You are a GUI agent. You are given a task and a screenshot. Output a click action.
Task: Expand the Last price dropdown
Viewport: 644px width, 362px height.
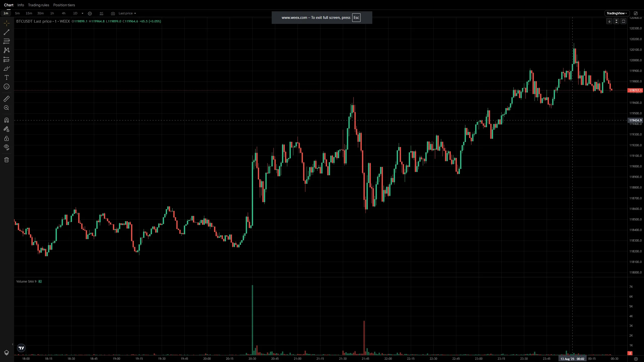(x=127, y=13)
